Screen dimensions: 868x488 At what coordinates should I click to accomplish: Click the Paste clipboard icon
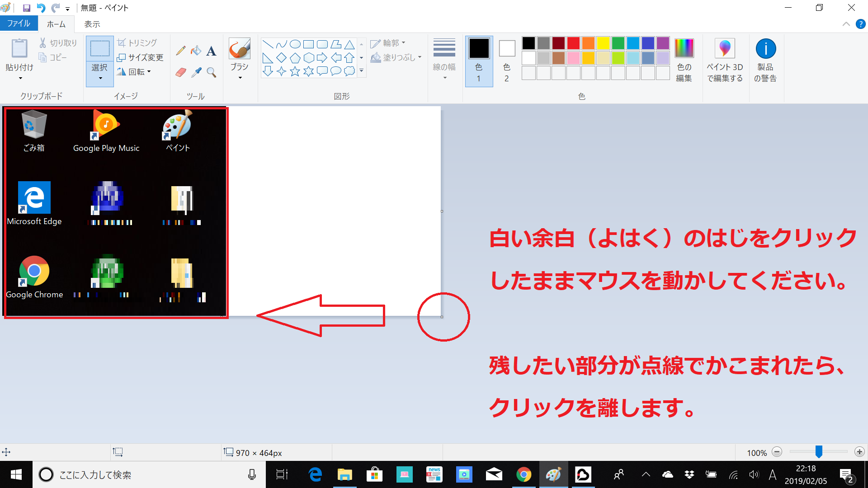point(19,48)
